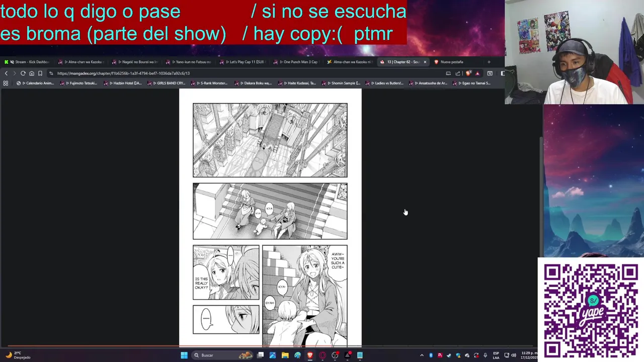This screenshot has width=644, height=362.
Task: Open Opera GX from taskbar
Action: [323, 355]
